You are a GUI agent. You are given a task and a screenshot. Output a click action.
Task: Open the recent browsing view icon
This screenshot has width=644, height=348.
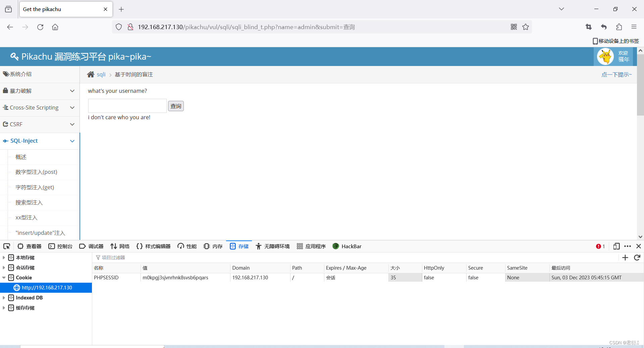point(8,9)
